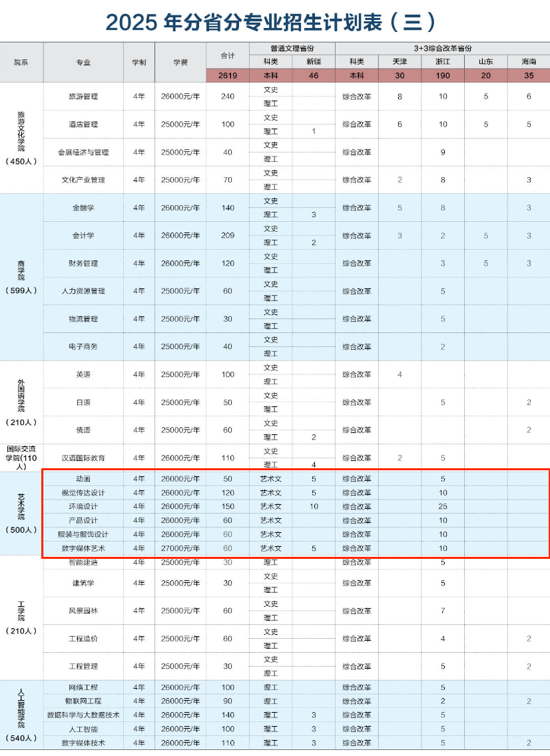
Task: Click the 会展经济与管理 major cell
Action: (83, 152)
